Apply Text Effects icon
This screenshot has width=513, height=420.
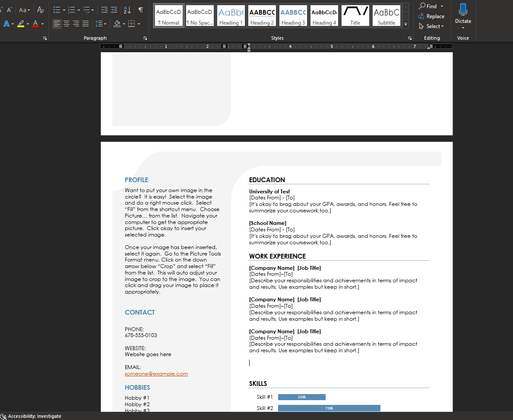click(6, 24)
